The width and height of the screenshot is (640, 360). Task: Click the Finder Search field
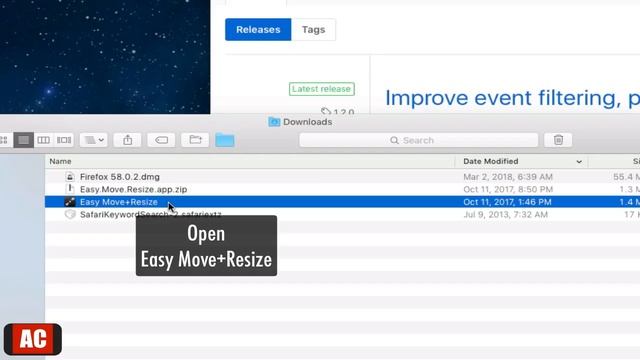(x=418, y=140)
